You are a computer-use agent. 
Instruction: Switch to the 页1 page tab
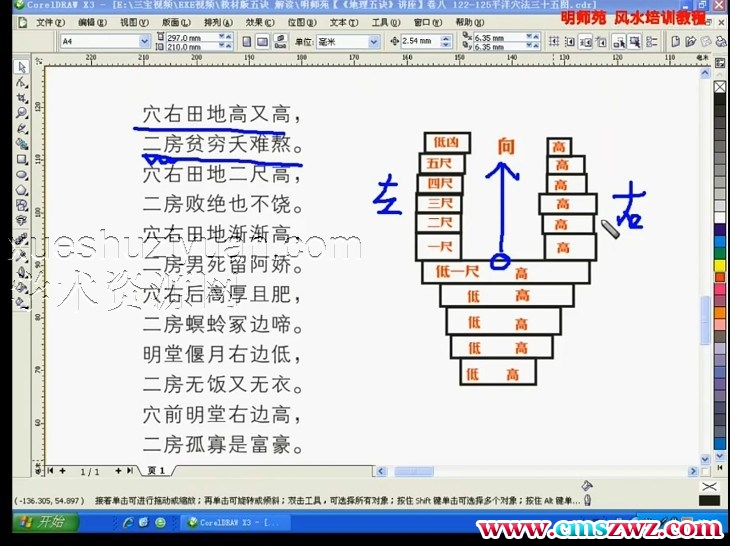click(157, 471)
